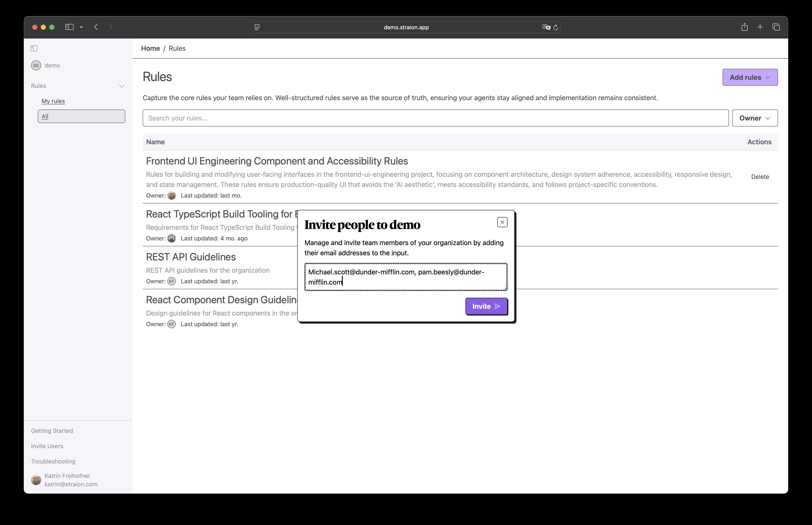Click 'REST API guidelines for the organization' description
Image resolution: width=812 pixels, height=525 pixels.
point(208,270)
